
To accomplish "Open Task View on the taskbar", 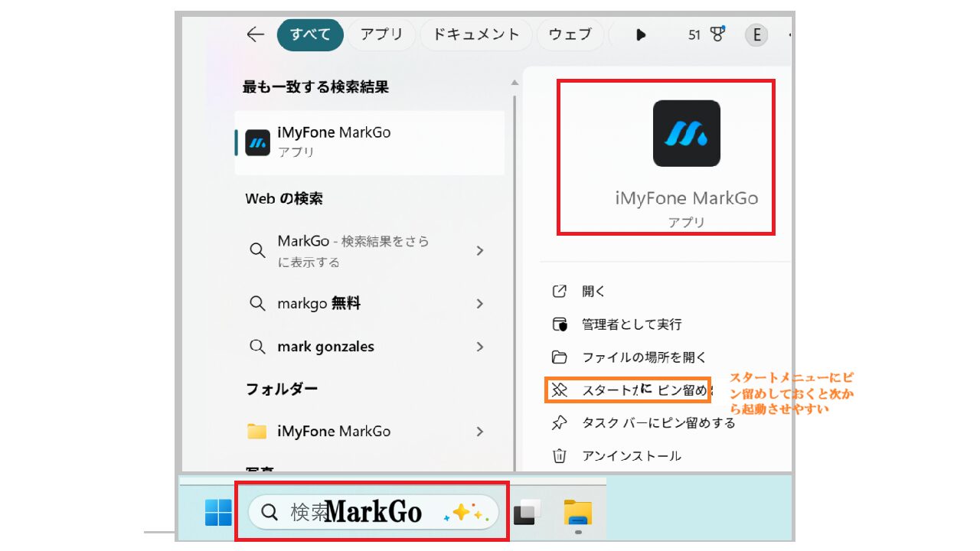I will (528, 512).
